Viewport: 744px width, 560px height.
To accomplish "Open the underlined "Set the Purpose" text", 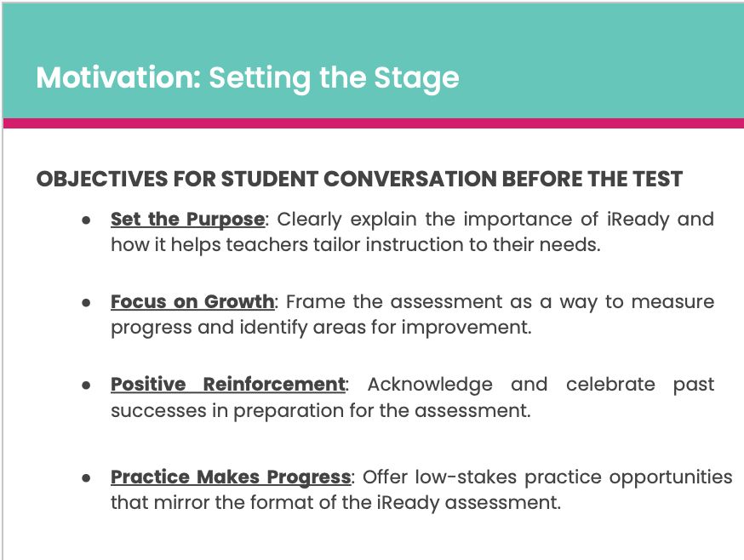I will (x=187, y=220).
